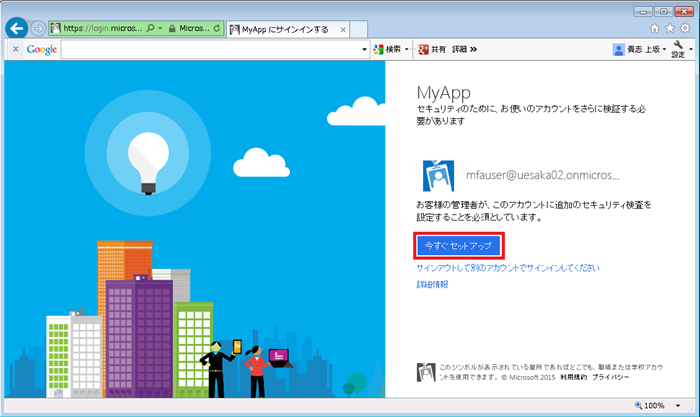Click the Google+ 共有 share button

(432, 50)
